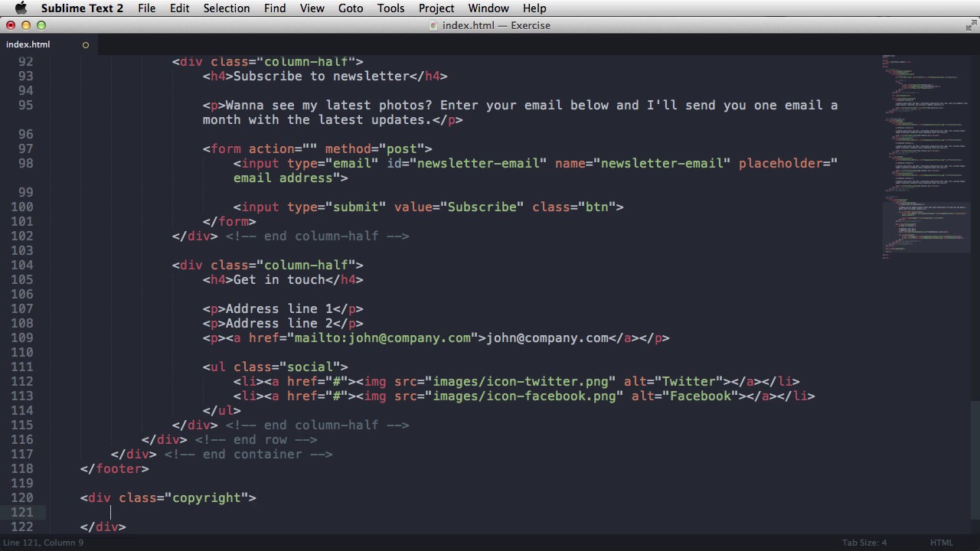
Task: Click the "images/icon-facebook.png" path
Action: coord(524,396)
